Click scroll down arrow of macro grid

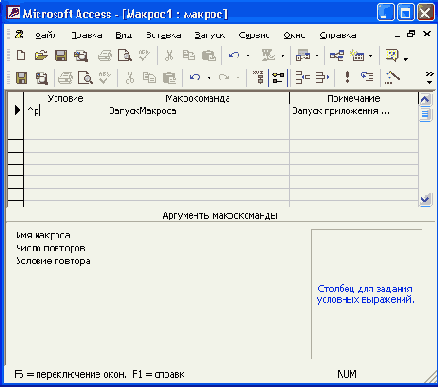click(425, 200)
